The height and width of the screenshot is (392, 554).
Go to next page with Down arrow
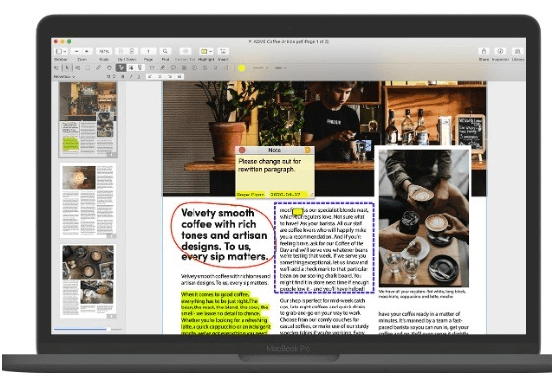132,51
